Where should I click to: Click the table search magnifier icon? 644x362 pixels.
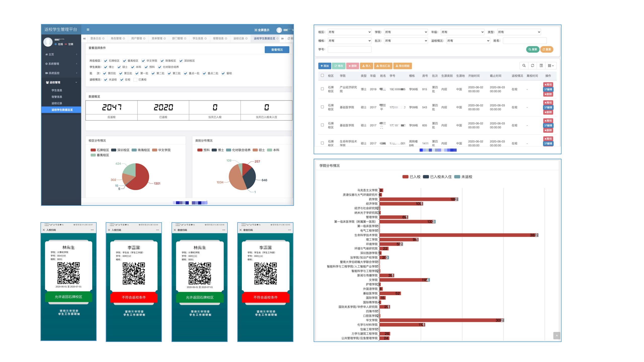[x=524, y=66]
